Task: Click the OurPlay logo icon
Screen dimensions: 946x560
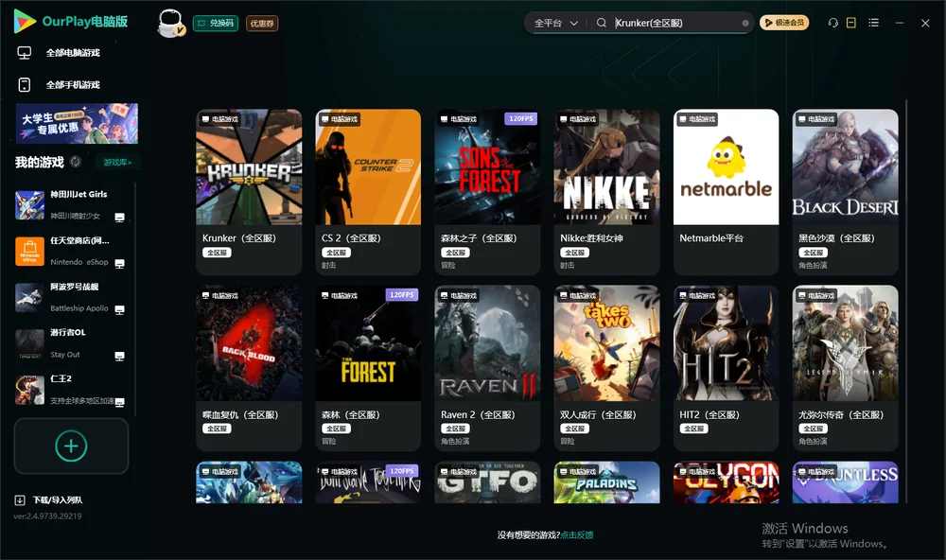Action: (x=25, y=22)
